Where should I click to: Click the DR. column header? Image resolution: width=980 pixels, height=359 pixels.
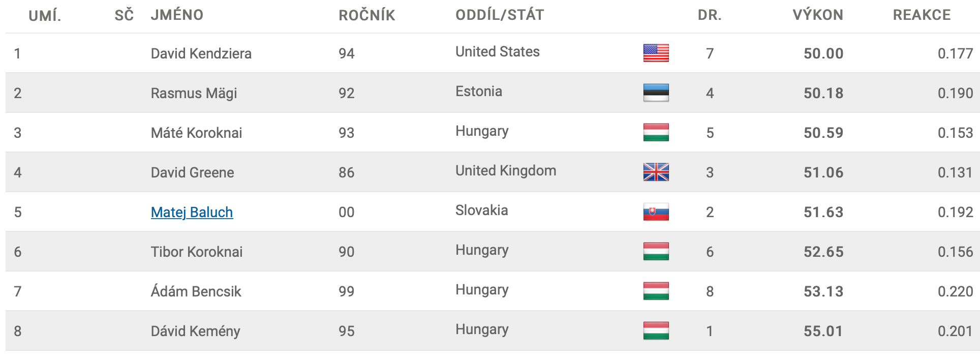pyautogui.click(x=710, y=15)
